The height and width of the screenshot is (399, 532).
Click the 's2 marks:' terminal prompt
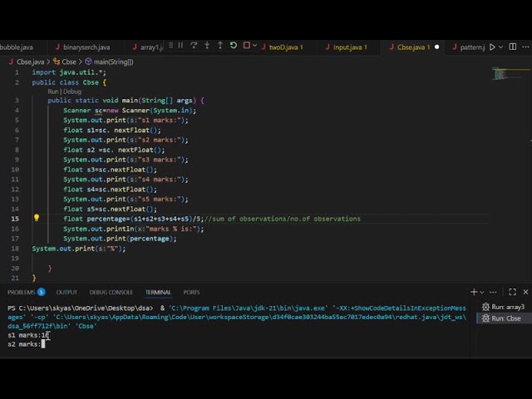tap(24, 344)
